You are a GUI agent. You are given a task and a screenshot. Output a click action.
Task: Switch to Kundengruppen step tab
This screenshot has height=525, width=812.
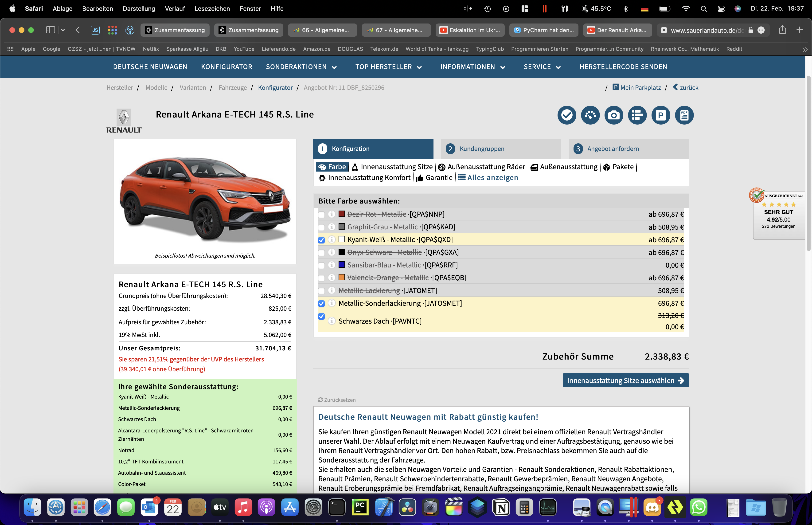click(x=501, y=149)
